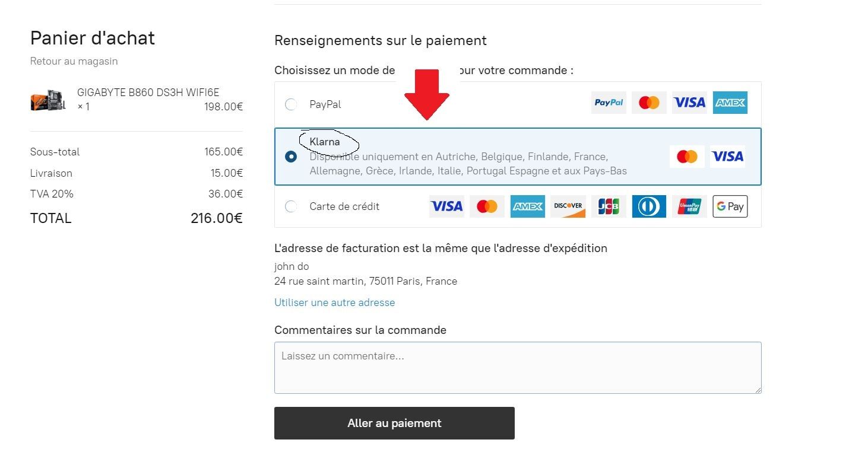Viewport: 868px width, 465px height.
Task: Click the UnionPay logo
Action: tap(690, 206)
